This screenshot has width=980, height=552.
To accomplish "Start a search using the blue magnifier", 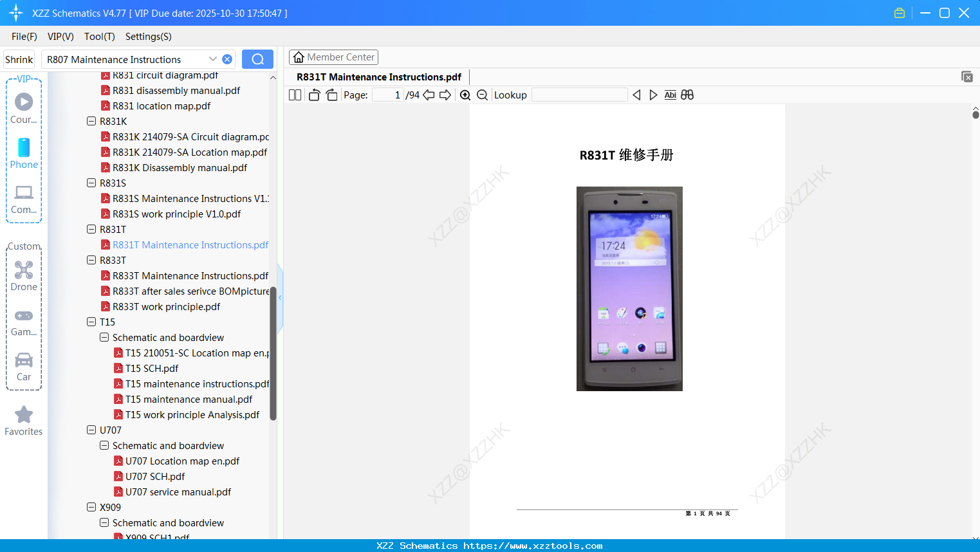I will (257, 59).
